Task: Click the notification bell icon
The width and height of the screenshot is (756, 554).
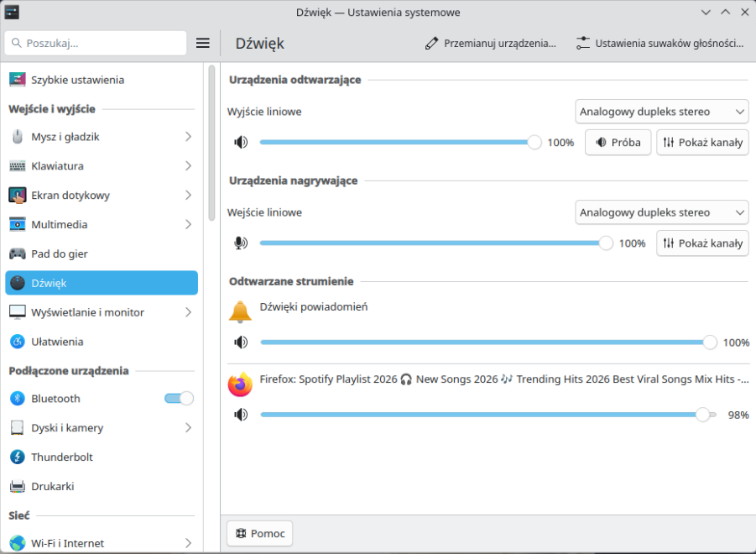Action: pyautogui.click(x=240, y=312)
